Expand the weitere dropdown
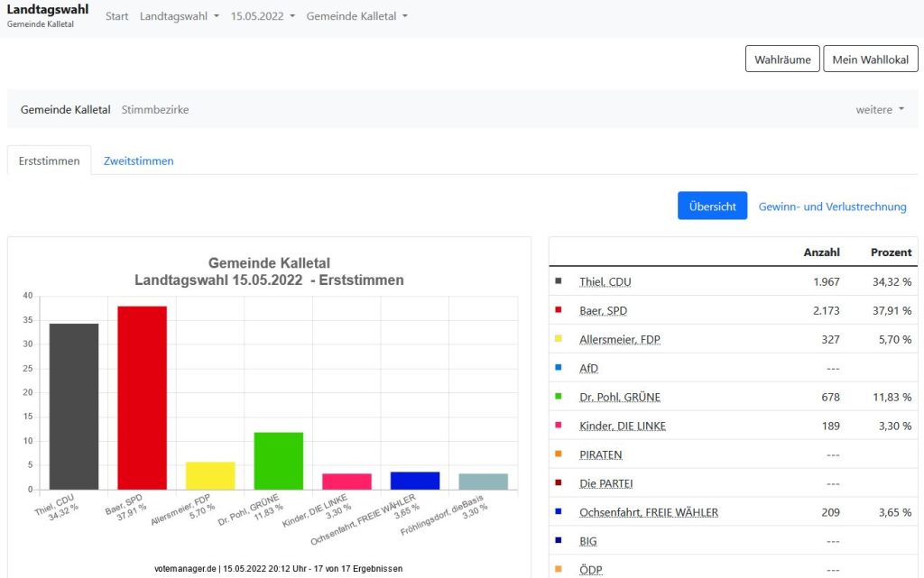The image size is (924, 578). coord(880,109)
